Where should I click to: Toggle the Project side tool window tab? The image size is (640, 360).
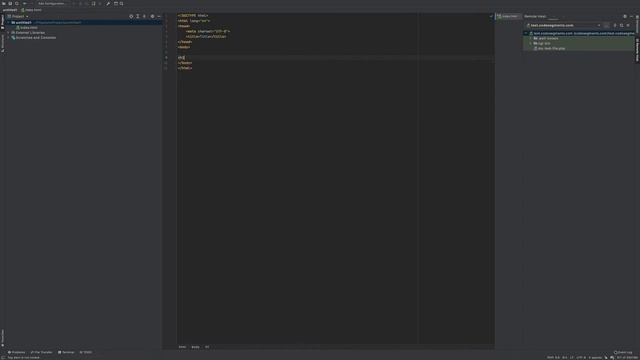click(2, 22)
